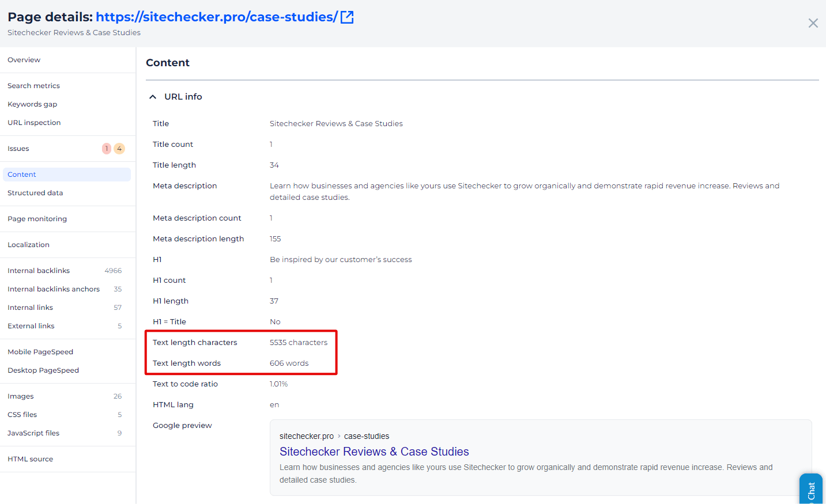
Task: Collapse the URL info section chevron
Action: point(153,97)
